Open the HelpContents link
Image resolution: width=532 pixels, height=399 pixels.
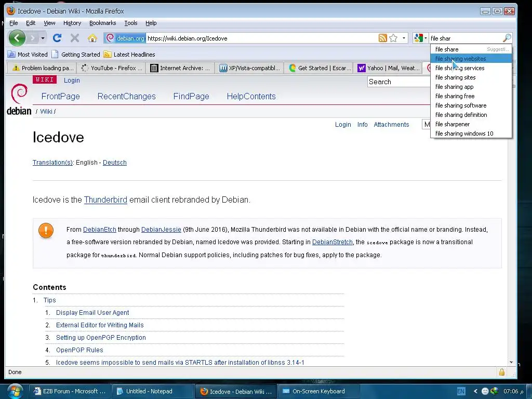(x=251, y=96)
